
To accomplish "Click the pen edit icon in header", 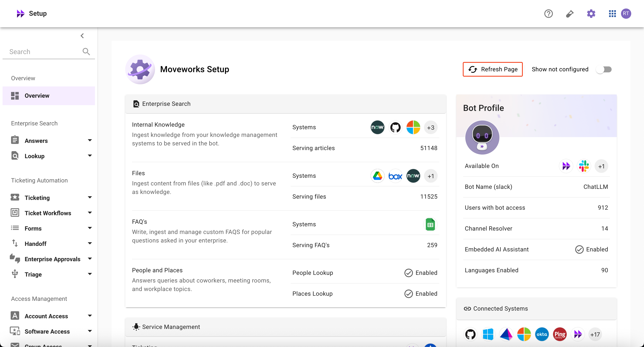I will pyautogui.click(x=570, y=13).
